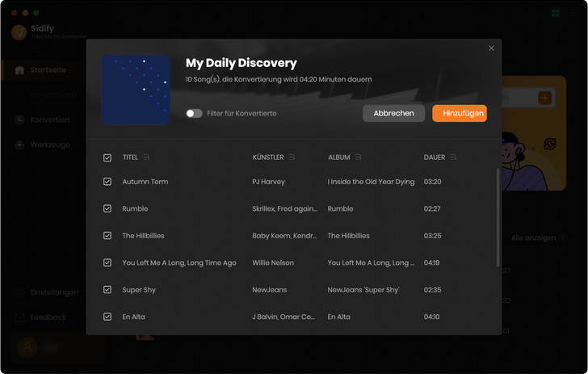Viewport: 588px width, 374px height.
Task: Click the sort icon next to KÜNSTLER
Action: [x=292, y=157]
